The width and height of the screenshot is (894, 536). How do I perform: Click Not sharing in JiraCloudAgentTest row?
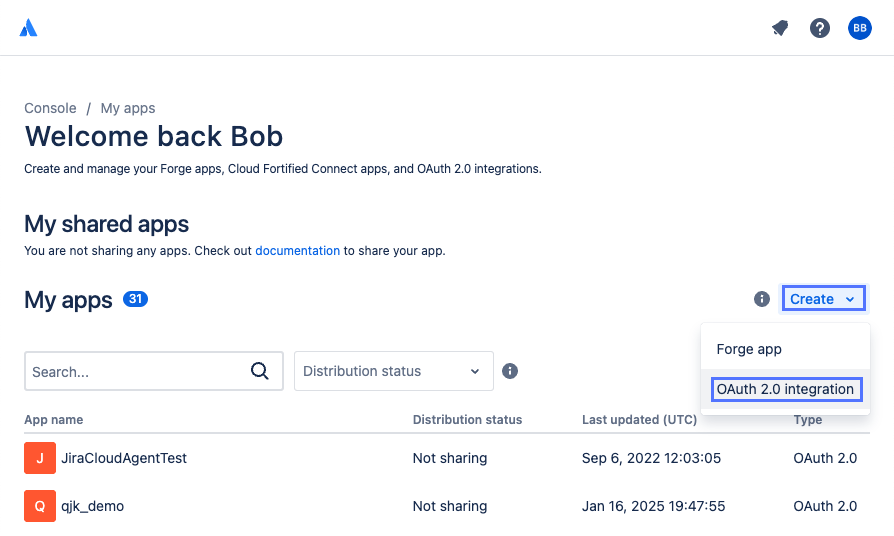point(450,458)
